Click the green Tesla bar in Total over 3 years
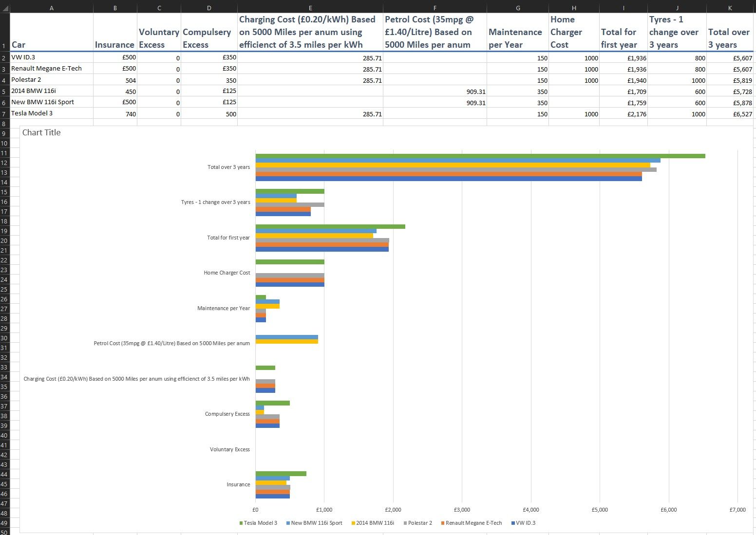This screenshot has width=756, height=535. pyautogui.click(x=480, y=156)
